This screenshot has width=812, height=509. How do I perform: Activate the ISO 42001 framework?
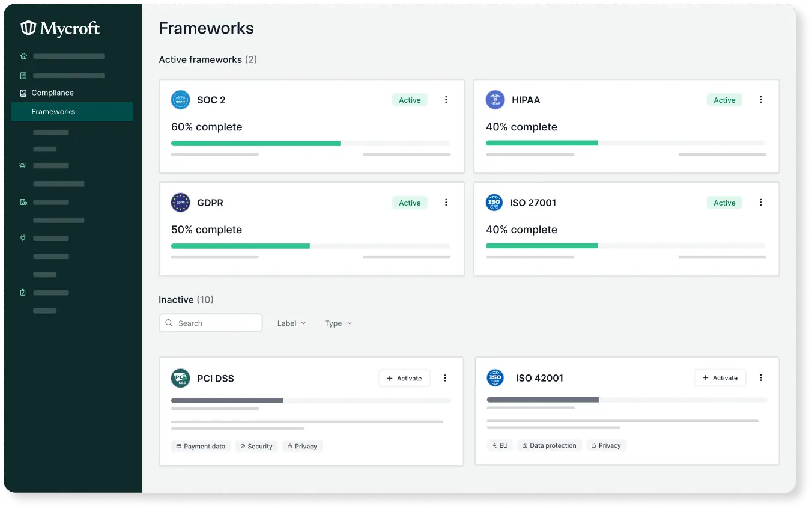click(720, 378)
